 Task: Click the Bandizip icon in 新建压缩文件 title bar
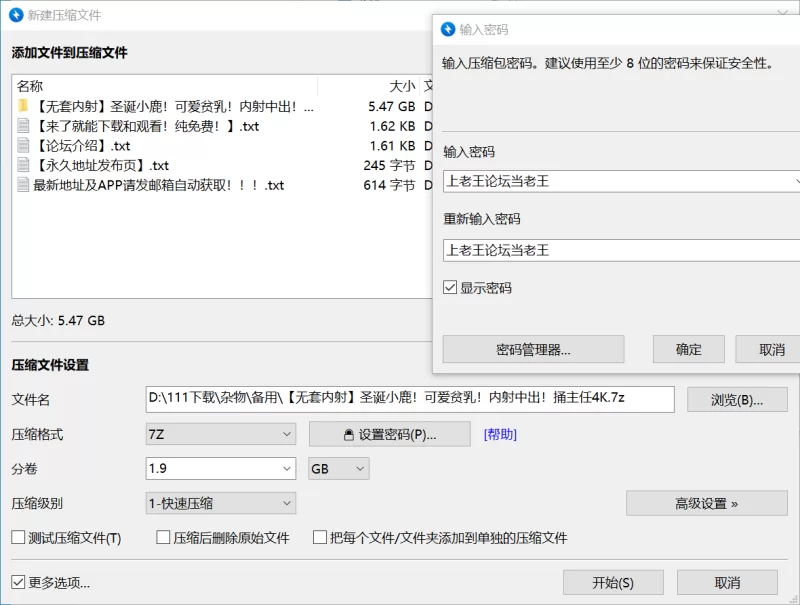(16, 15)
